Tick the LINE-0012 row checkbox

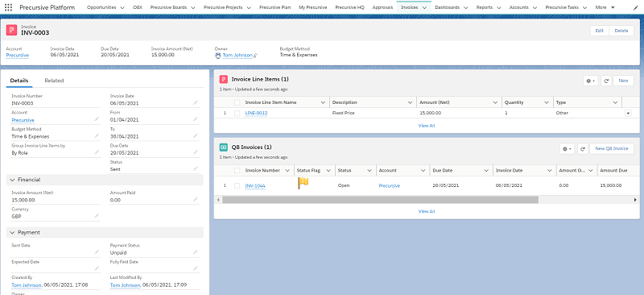click(x=237, y=113)
